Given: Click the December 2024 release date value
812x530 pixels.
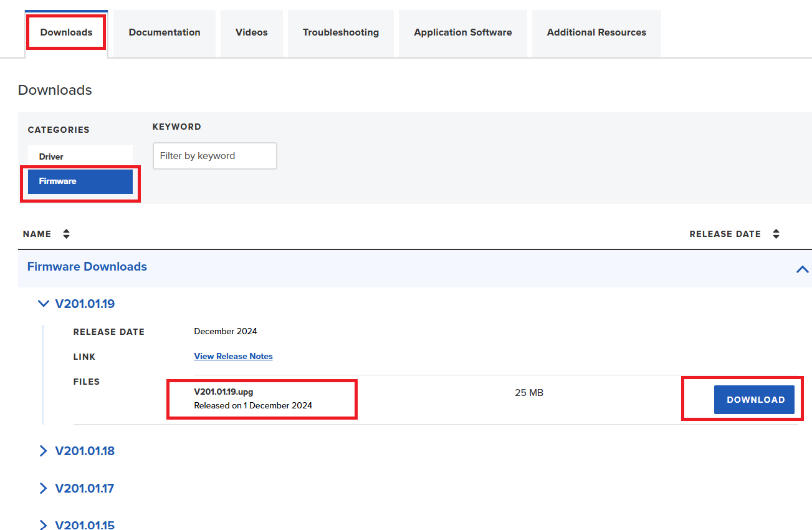Looking at the screenshot, I should pos(226,331).
